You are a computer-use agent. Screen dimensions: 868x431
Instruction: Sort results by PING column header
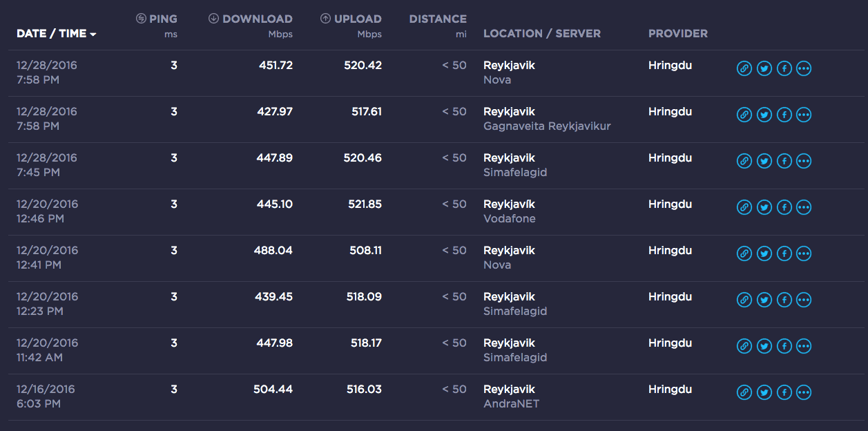(x=162, y=19)
